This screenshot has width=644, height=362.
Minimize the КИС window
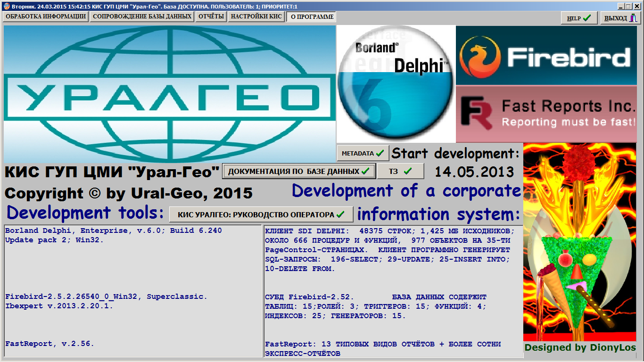[621, 6]
